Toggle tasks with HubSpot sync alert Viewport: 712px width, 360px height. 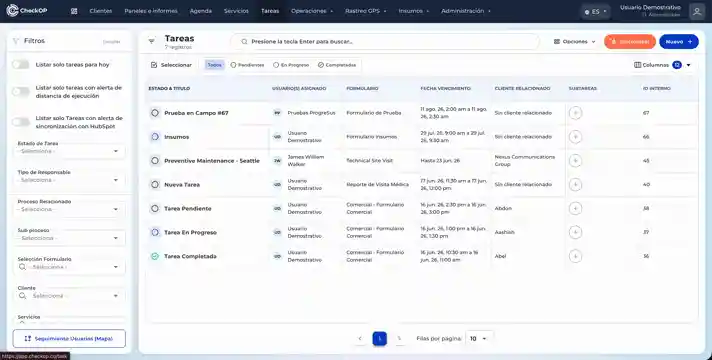20,122
